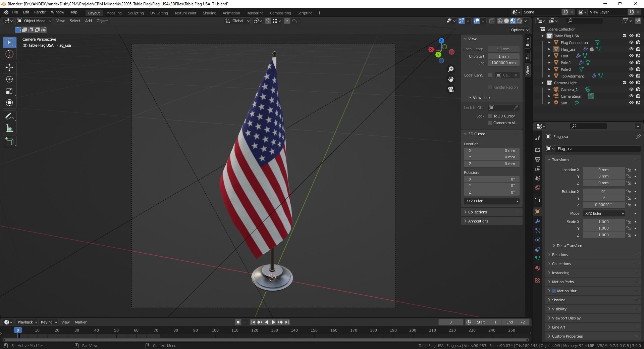Select the Annotate pencil tool

pos(9,116)
